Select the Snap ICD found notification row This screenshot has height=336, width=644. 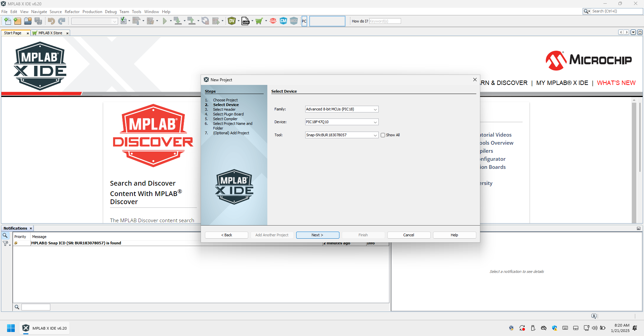click(201, 243)
